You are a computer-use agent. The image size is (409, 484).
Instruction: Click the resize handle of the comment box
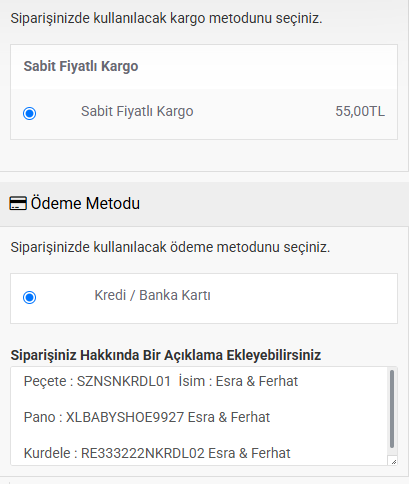pos(394,462)
